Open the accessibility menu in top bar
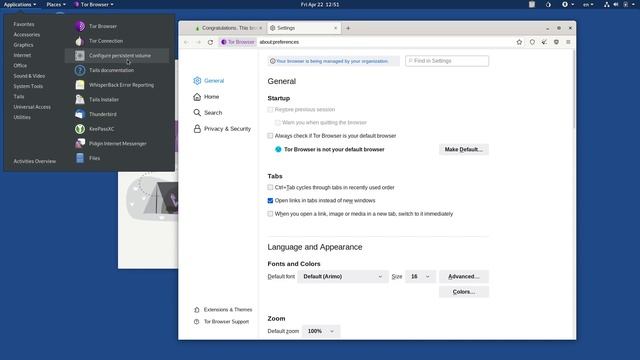640x360 pixels. 567,4
